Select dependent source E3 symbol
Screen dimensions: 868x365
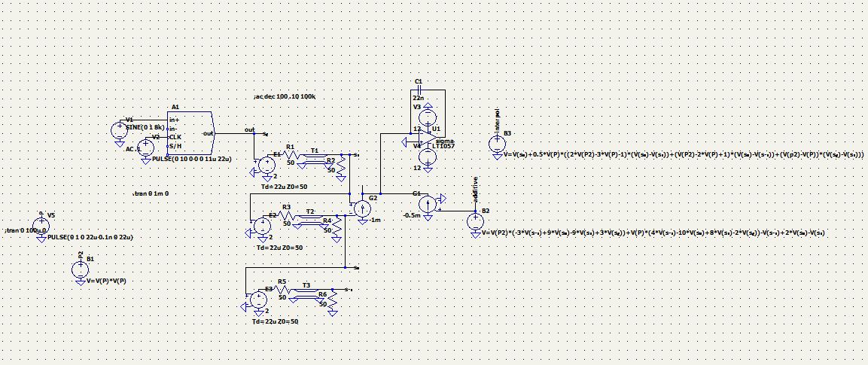point(258,300)
